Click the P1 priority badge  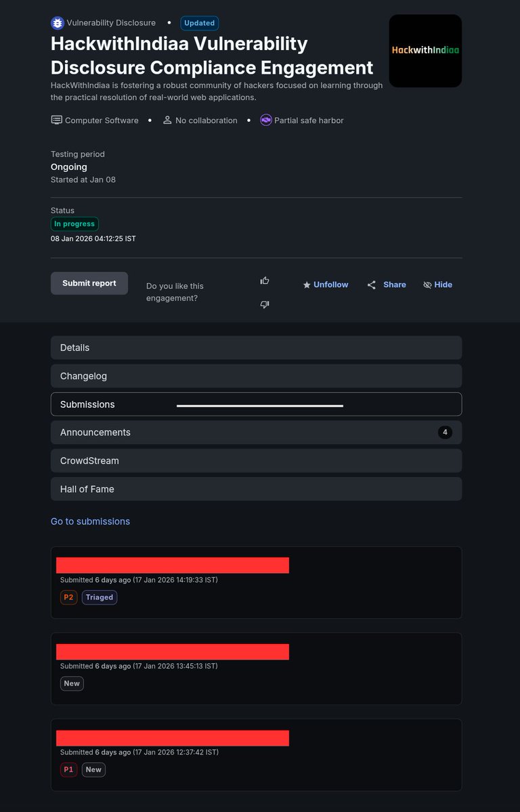(68, 769)
